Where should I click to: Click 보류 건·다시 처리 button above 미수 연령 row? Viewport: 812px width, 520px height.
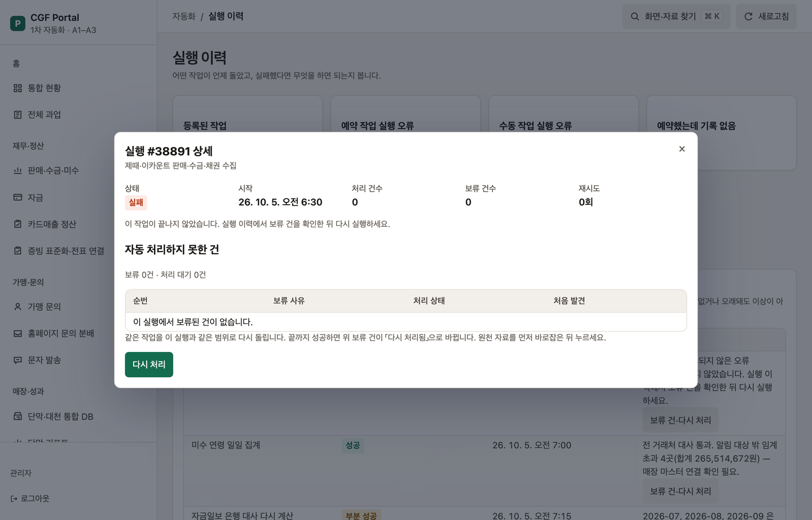680,420
